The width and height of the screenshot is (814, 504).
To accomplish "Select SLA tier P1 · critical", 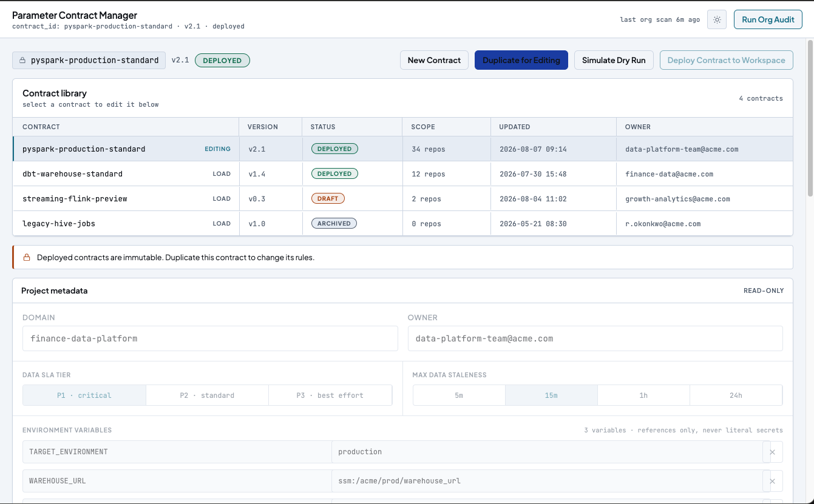I will click(84, 395).
